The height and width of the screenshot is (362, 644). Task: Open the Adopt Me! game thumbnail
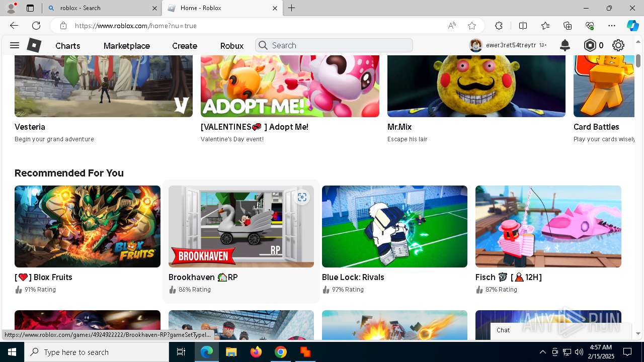(x=290, y=86)
